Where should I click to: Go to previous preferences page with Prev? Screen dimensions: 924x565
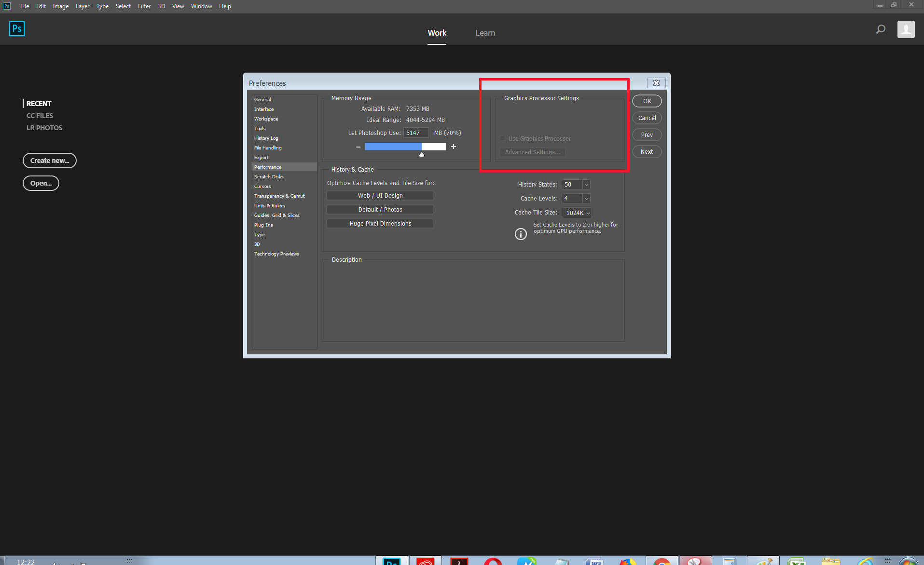[647, 135]
